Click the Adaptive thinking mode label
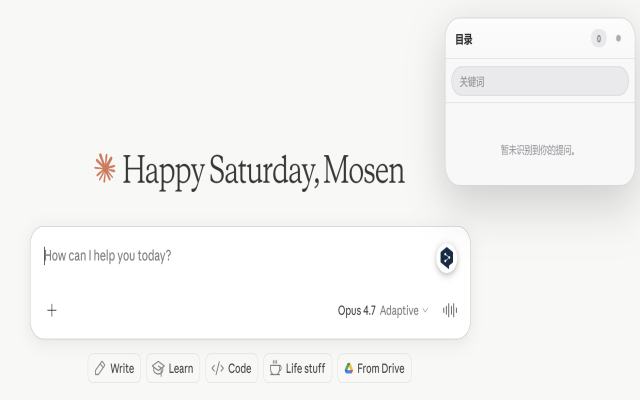 point(399,311)
